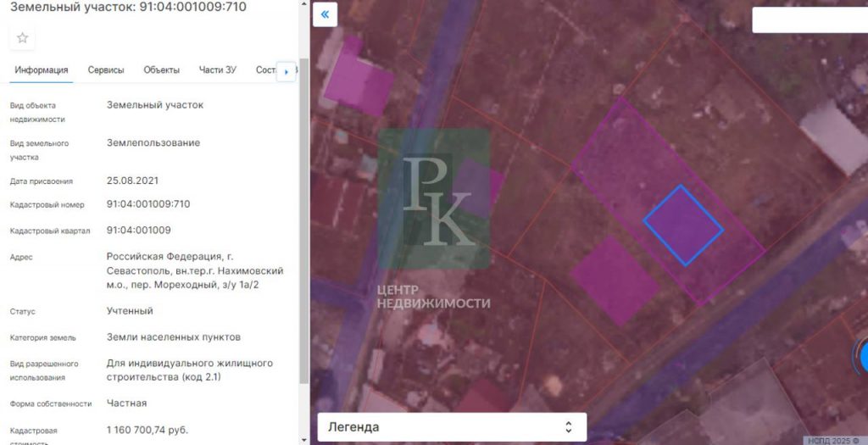
Task: Click the info panel vertical scrollbar
Action: (304, 220)
